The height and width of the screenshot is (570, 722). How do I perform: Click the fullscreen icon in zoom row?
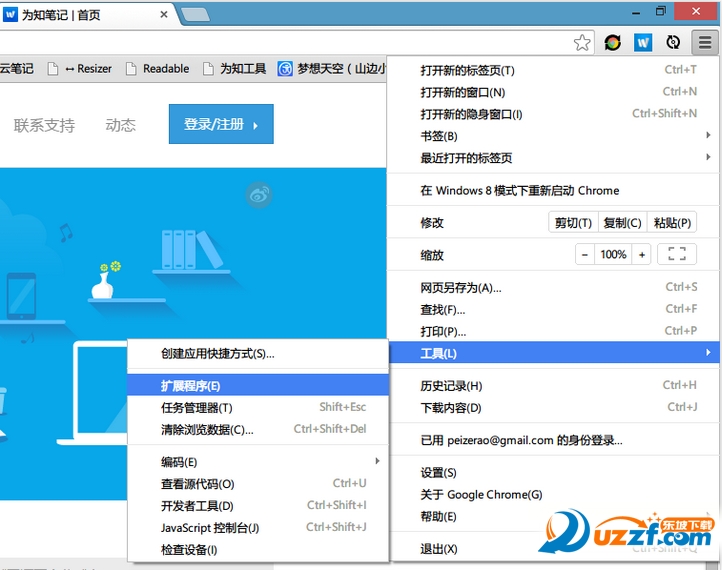pyautogui.click(x=677, y=254)
